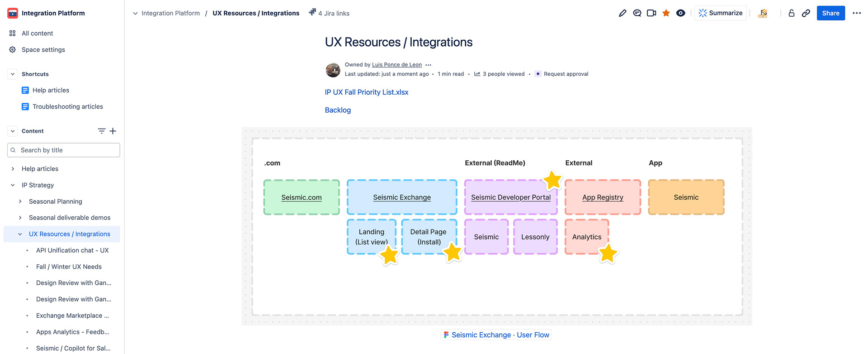The height and width of the screenshot is (354, 868).
Task: Expand Seasonal deliverable demos item
Action: point(20,217)
